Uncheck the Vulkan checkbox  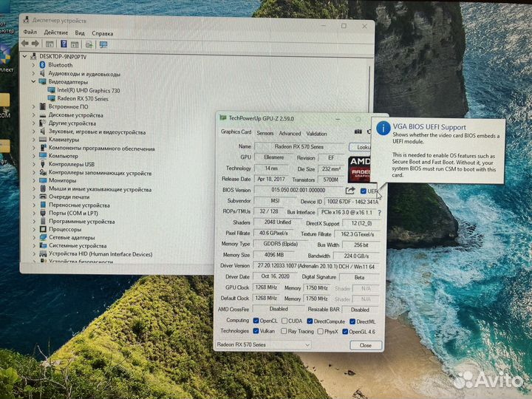(256, 331)
